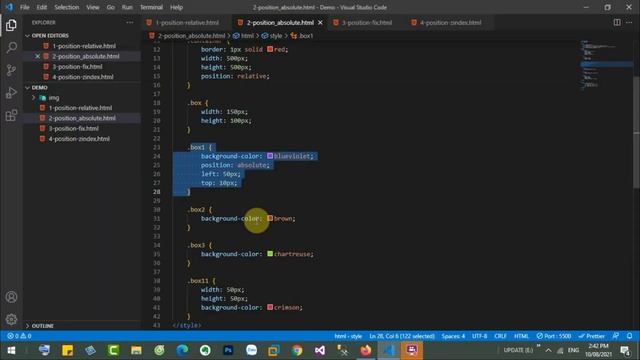The height and width of the screenshot is (360, 640).
Task: Open the Extensions view
Action: coord(11,116)
